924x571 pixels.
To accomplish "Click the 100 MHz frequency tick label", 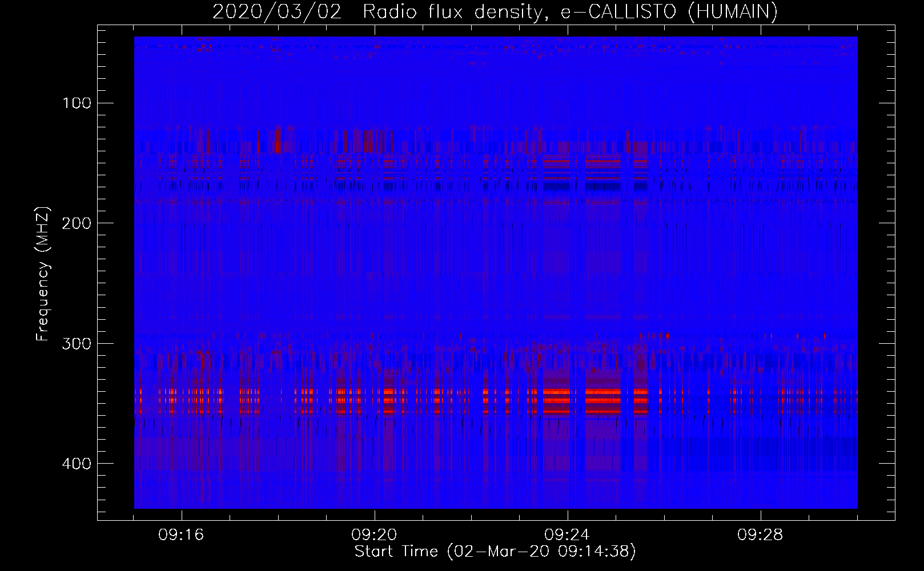I will click(x=77, y=103).
